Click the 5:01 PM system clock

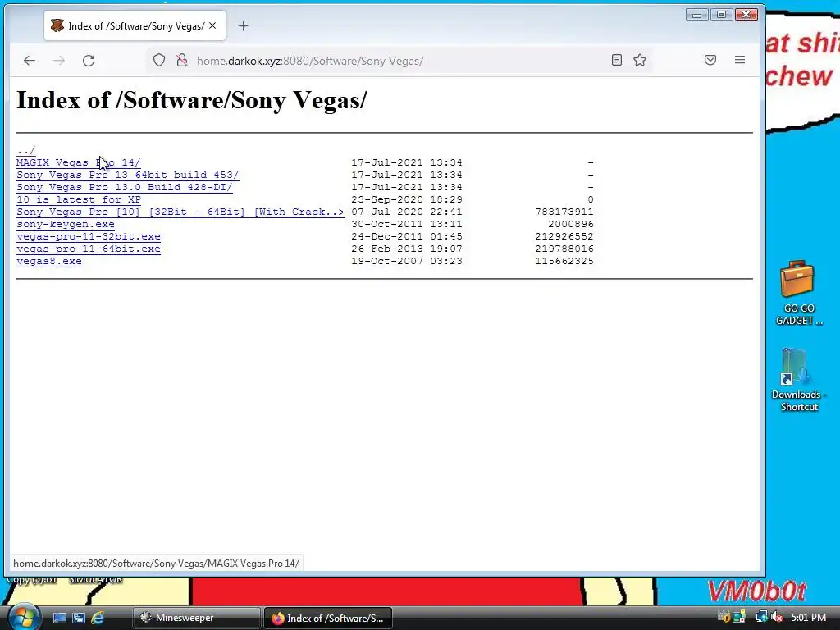click(808, 618)
